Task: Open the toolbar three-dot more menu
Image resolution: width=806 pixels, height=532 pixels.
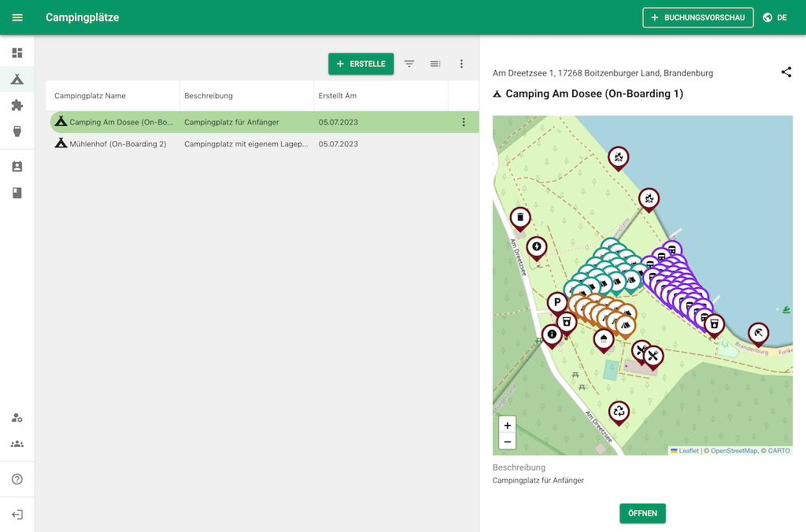Action: point(461,64)
